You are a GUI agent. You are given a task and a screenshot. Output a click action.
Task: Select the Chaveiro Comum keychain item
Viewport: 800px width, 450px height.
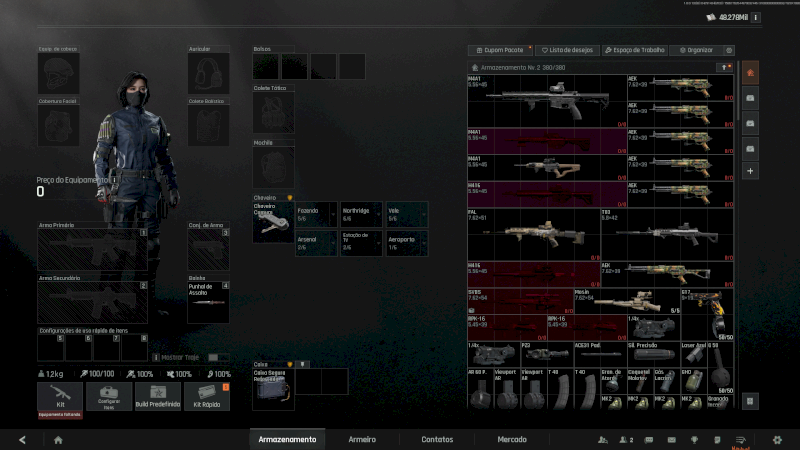click(x=273, y=222)
